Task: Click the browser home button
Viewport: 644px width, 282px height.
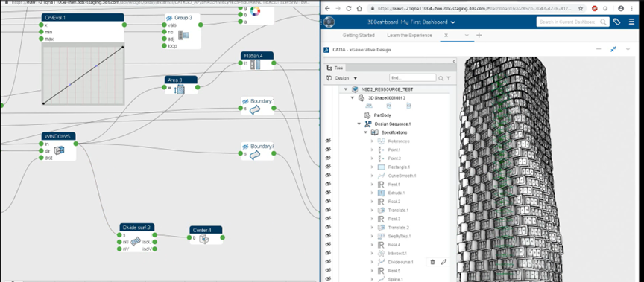Action: (359, 8)
